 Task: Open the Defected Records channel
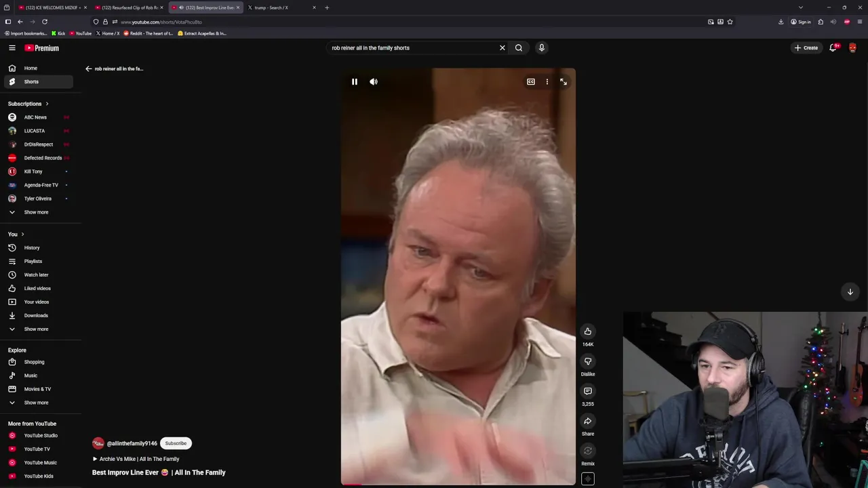pos(38,158)
